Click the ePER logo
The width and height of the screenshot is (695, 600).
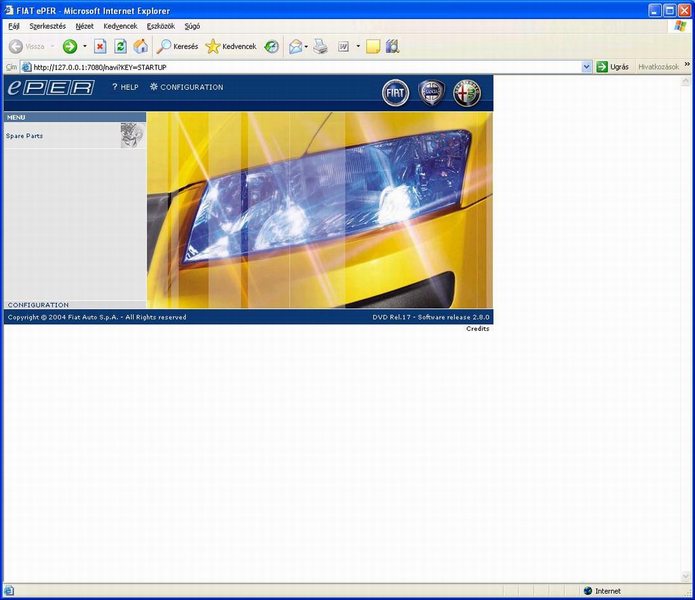[x=51, y=87]
